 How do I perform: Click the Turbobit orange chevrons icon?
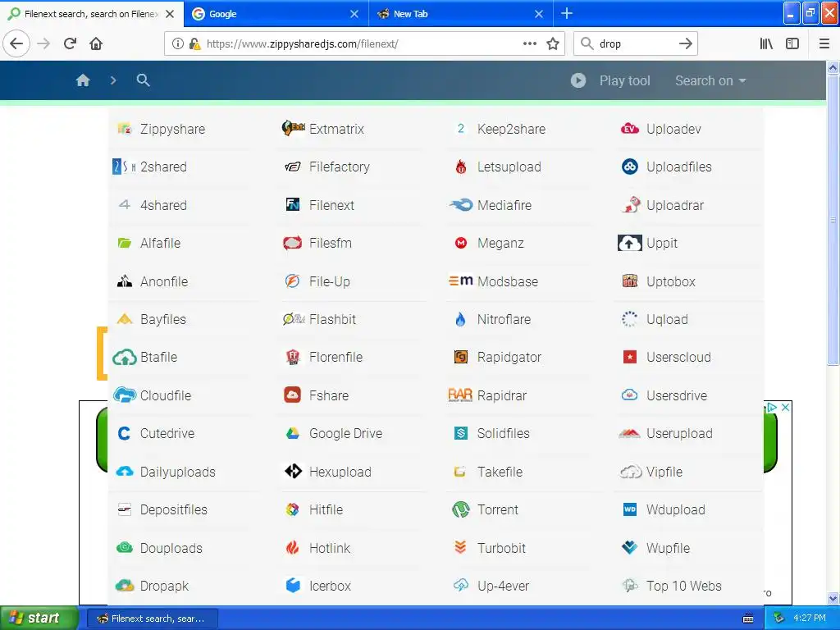[461, 547]
